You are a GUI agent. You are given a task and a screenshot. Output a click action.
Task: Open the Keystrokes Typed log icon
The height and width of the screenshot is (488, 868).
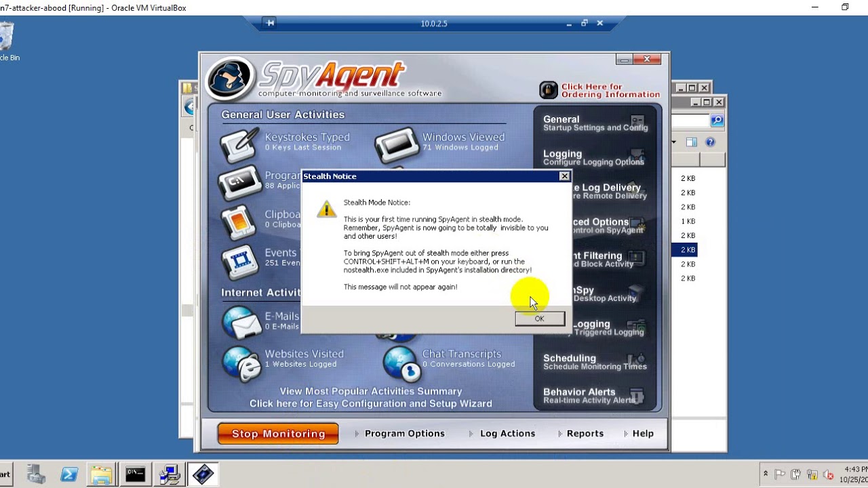point(239,144)
